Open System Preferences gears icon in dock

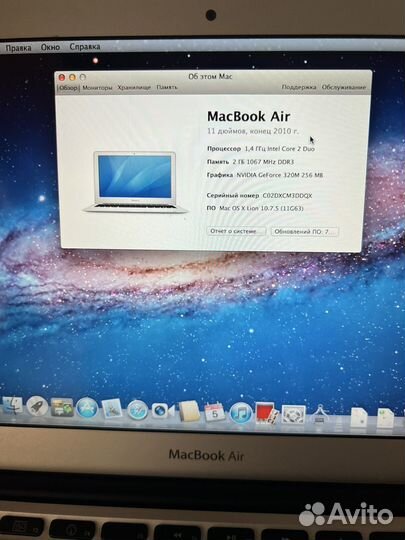[x=293, y=414]
